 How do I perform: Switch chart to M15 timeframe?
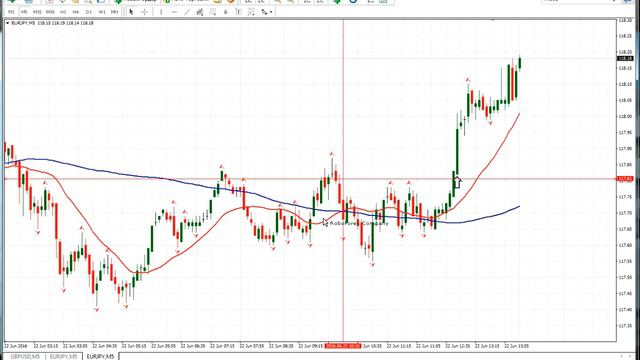[37, 12]
